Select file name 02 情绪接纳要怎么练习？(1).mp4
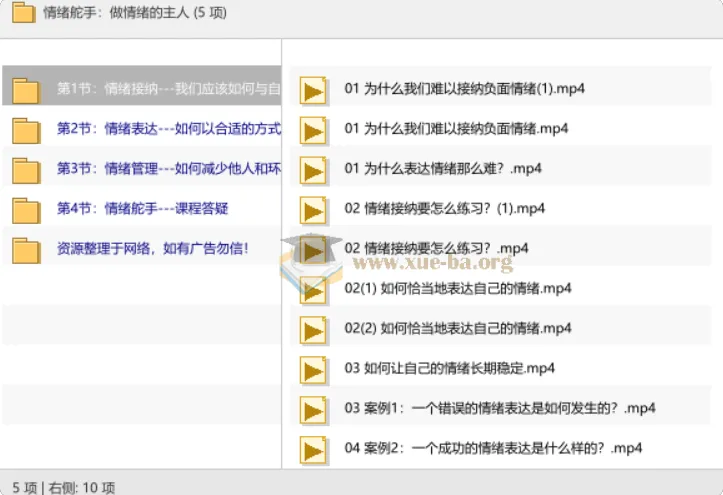The width and height of the screenshot is (723, 495). pos(444,209)
